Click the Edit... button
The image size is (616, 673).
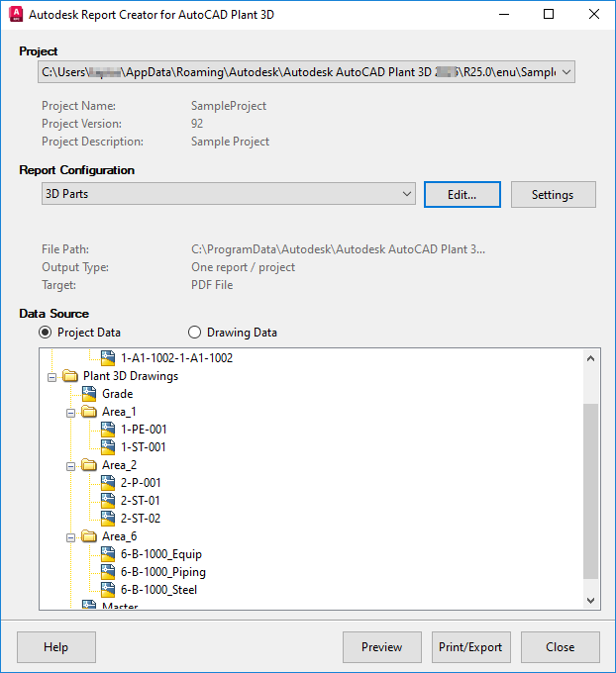pyautogui.click(x=462, y=194)
